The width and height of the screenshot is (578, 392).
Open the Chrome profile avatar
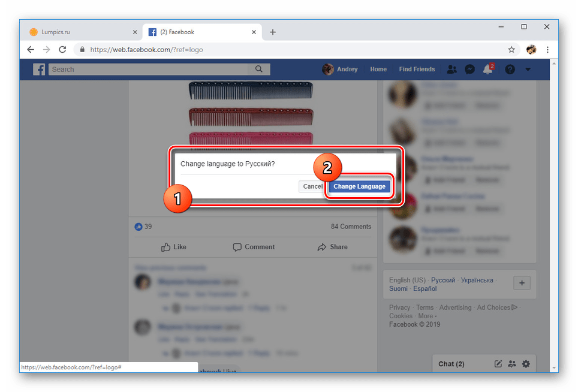coord(531,49)
